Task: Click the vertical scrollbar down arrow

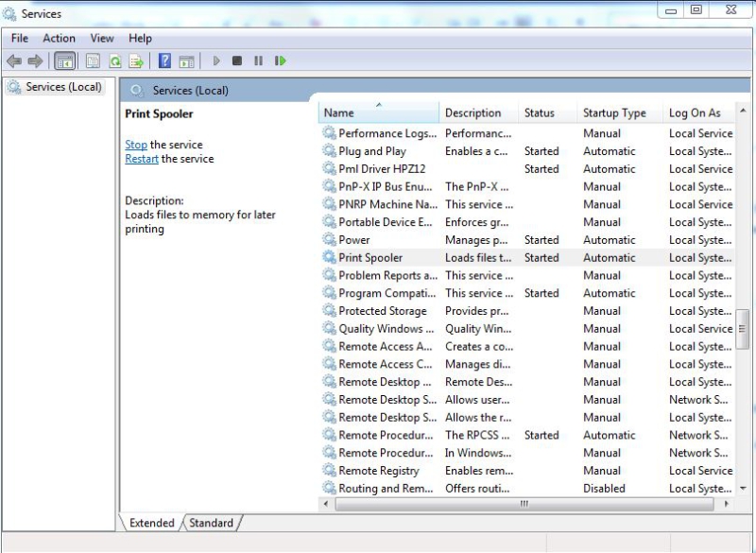Action: 743,488
